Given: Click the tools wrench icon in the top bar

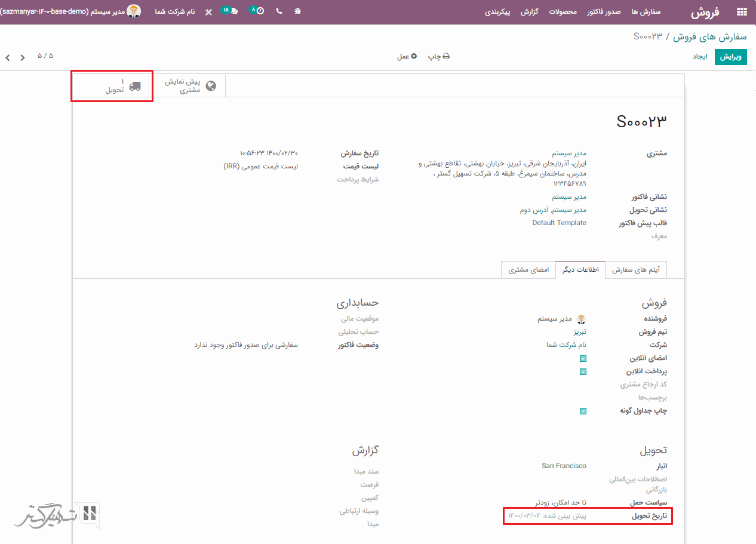Looking at the screenshot, I should [208, 11].
